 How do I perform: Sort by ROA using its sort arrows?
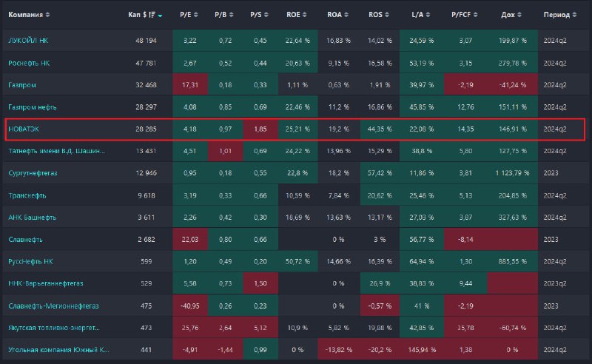(x=346, y=15)
